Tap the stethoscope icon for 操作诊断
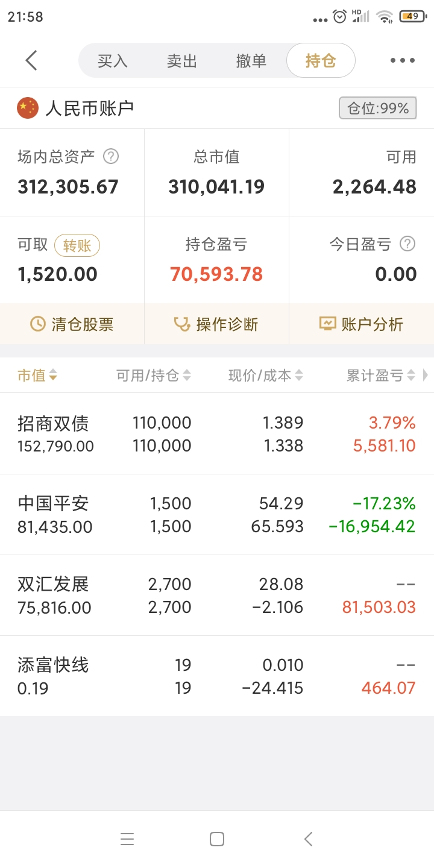Screen dimensions: 434x868 tap(181, 324)
